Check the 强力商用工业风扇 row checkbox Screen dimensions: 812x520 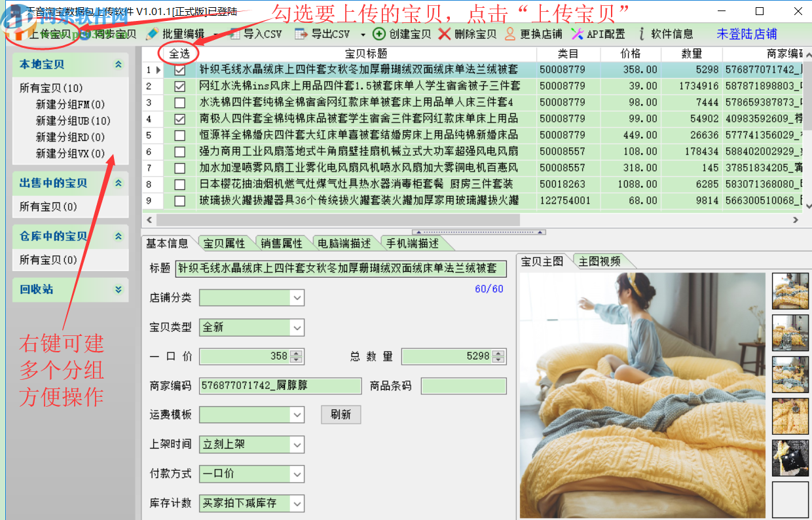click(179, 151)
